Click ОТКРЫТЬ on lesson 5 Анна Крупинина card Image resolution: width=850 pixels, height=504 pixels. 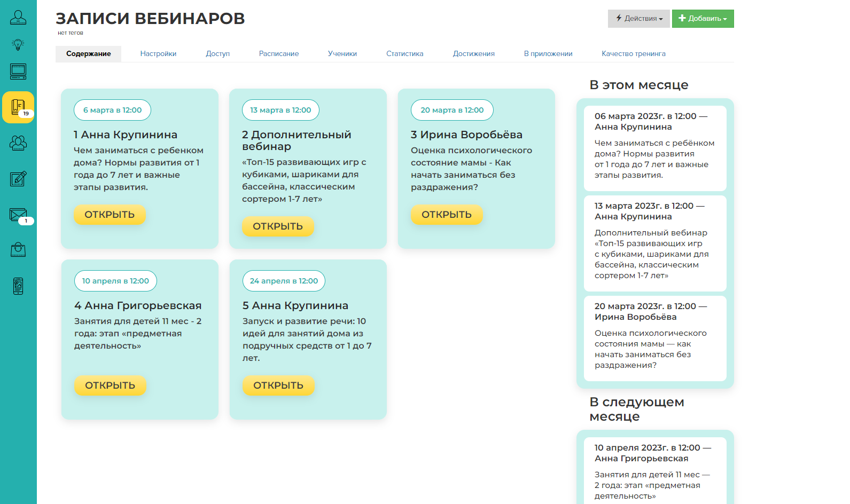278,385
